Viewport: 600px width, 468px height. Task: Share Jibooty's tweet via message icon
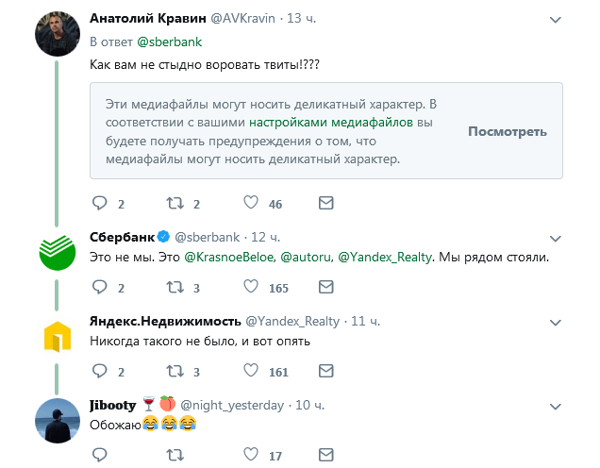point(325,455)
